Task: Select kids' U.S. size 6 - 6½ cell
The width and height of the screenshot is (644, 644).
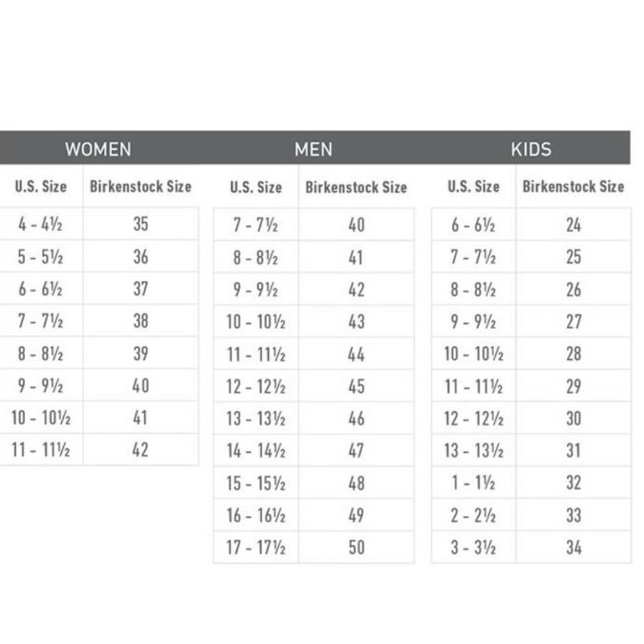Action: [x=473, y=225]
